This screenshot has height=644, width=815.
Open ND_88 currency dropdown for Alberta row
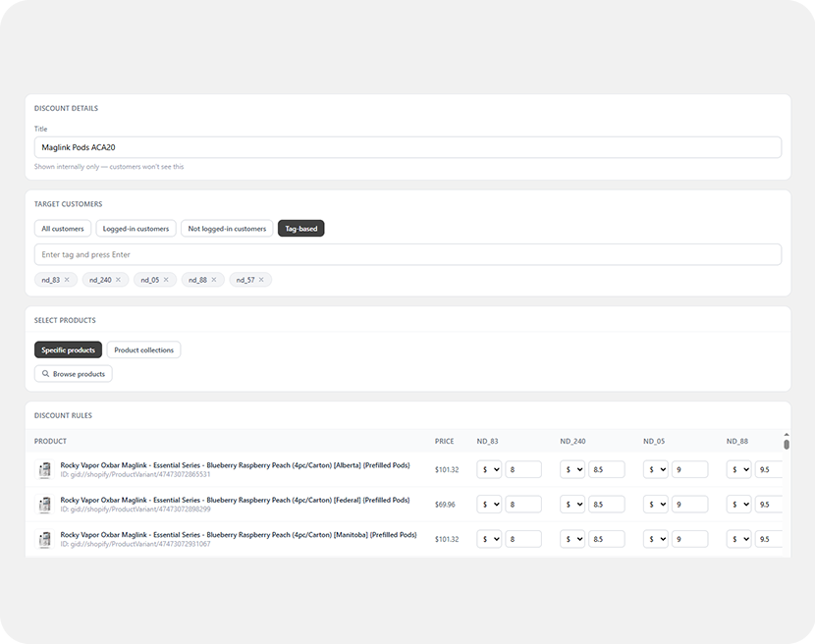[738, 469]
